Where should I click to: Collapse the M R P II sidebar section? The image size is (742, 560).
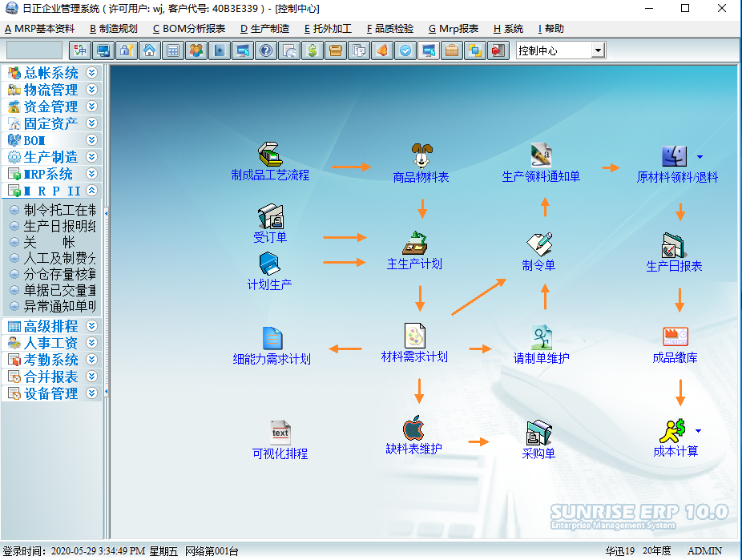point(91,191)
